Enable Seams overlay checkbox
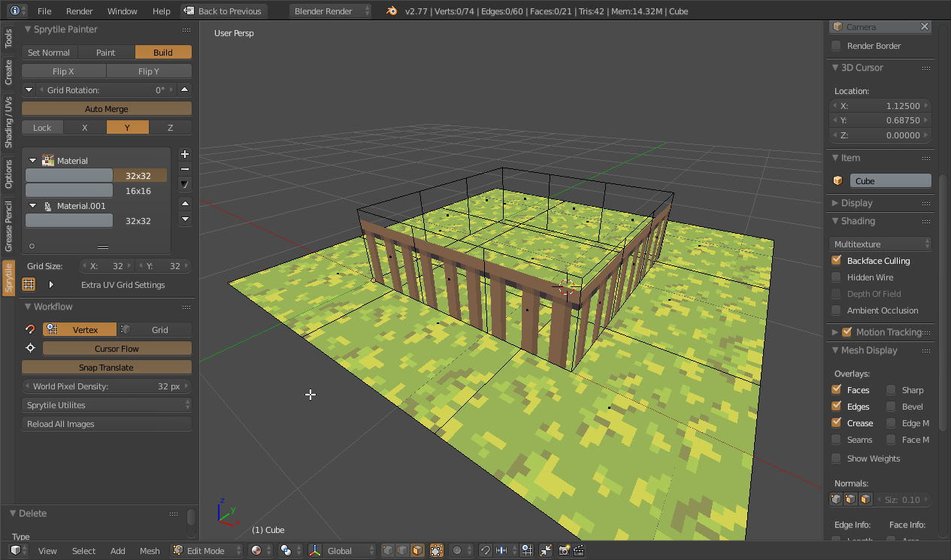Image resolution: width=951 pixels, height=560 pixels. [836, 439]
